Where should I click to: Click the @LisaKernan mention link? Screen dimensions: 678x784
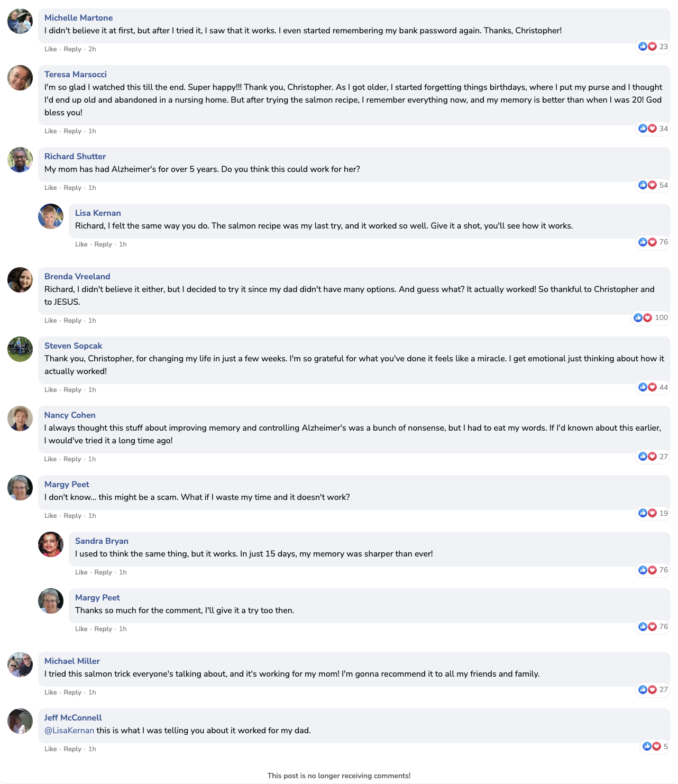pos(69,731)
